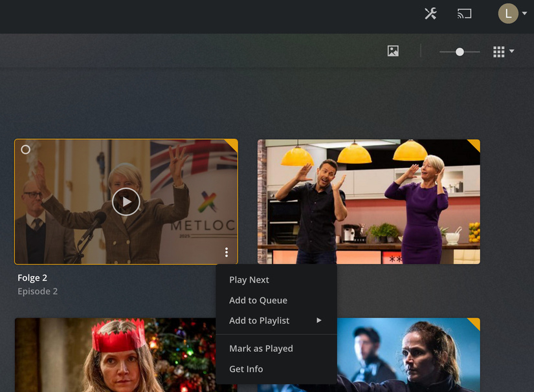Click the artwork image icon in the toolbar
Image resolution: width=534 pixels, height=392 pixels.
[393, 51]
